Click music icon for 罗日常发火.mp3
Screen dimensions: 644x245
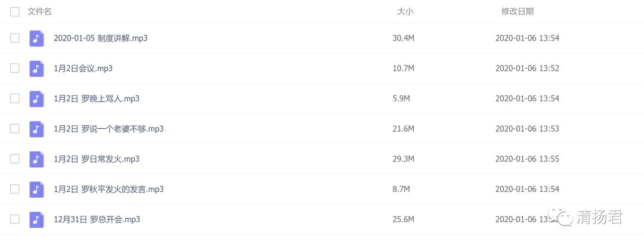(36, 159)
